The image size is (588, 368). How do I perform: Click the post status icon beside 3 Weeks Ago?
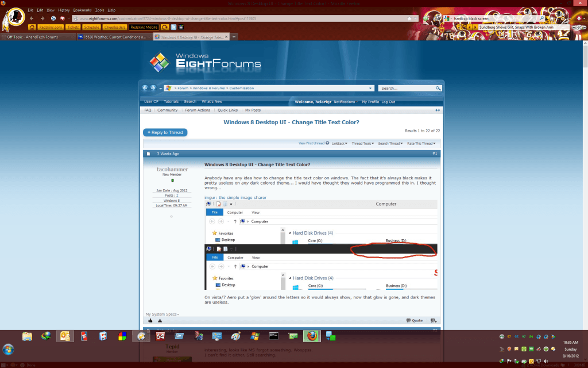pyautogui.click(x=148, y=154)
